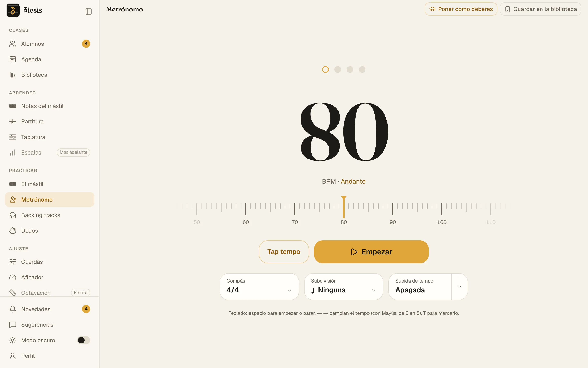Click the tempo slider 90 label

point(393,222)
